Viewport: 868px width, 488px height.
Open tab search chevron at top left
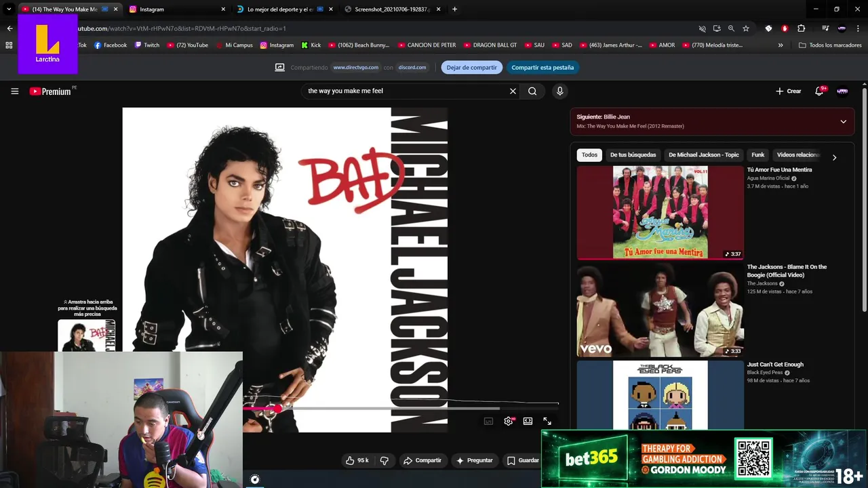9,9
